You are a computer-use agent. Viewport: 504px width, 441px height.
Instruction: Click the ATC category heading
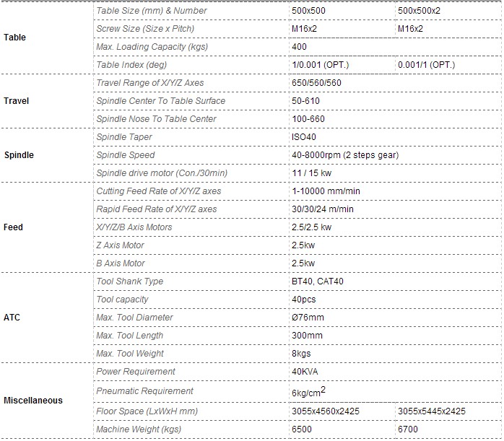[12, 318]
